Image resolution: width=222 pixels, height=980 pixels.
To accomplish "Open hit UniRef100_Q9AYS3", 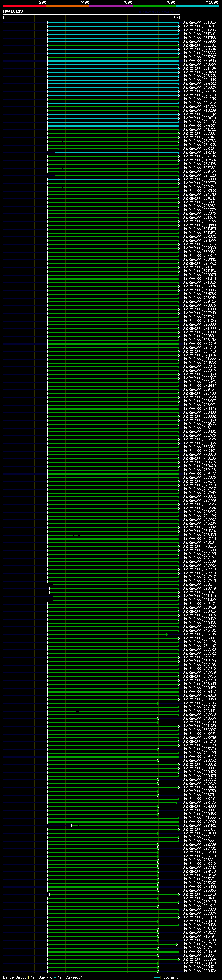I will [199, 871].
